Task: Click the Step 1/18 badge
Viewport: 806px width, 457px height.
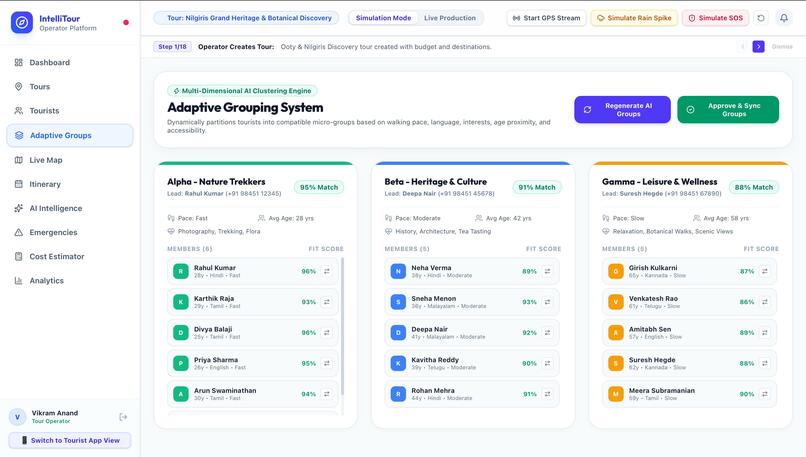Action: pyautogui.click(x=172, y=47)
